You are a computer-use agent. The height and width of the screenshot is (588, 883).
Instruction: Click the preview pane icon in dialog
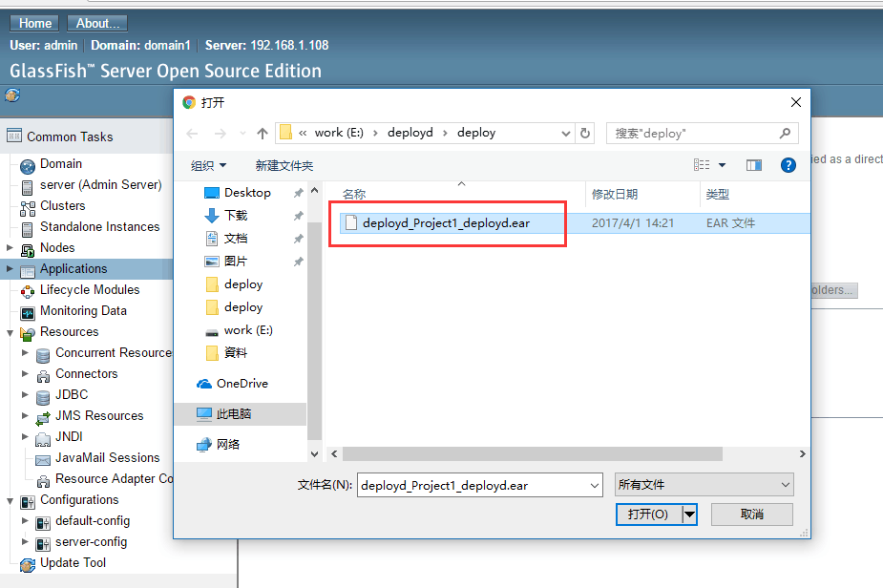tap(753, 165)
